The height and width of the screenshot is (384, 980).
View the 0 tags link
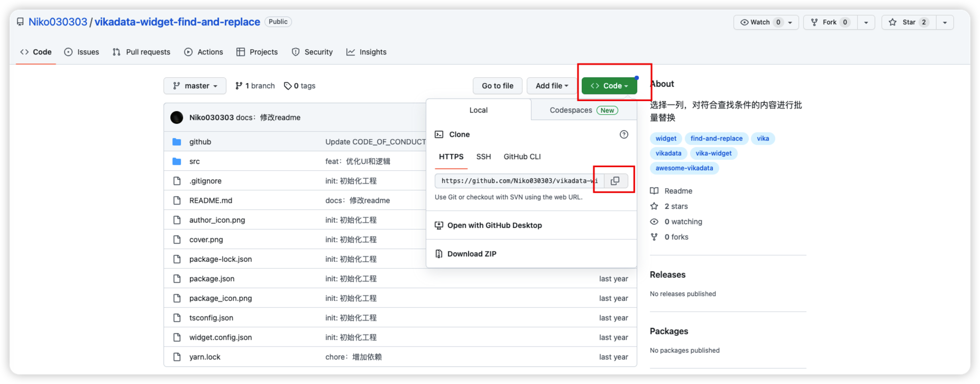tap(300, 86)
